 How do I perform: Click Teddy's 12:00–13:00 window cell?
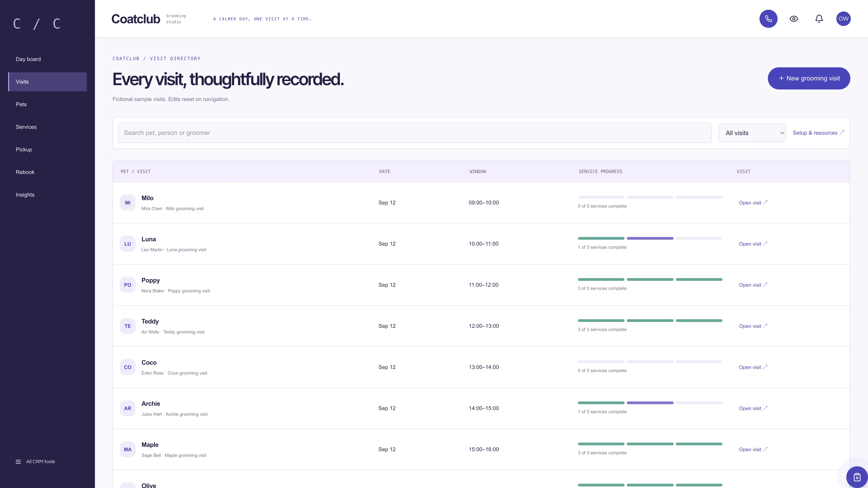tap(484, 326)
